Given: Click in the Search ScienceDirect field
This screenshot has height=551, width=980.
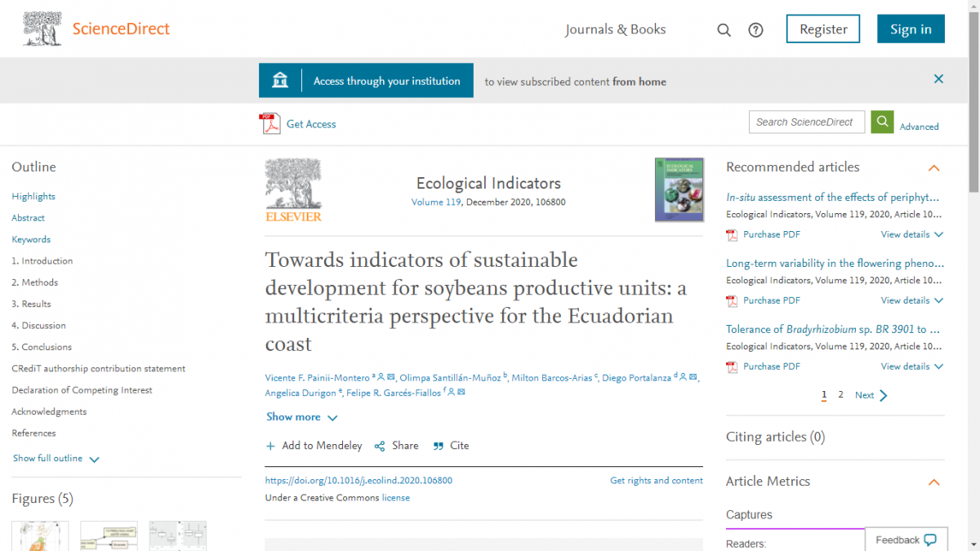Looking at the screenshot, I should [x=807, y=122].
